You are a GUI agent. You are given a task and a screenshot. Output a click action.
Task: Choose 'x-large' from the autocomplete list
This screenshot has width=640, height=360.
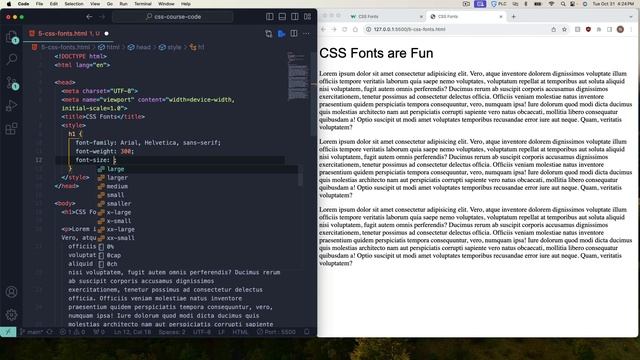[197, 212]
